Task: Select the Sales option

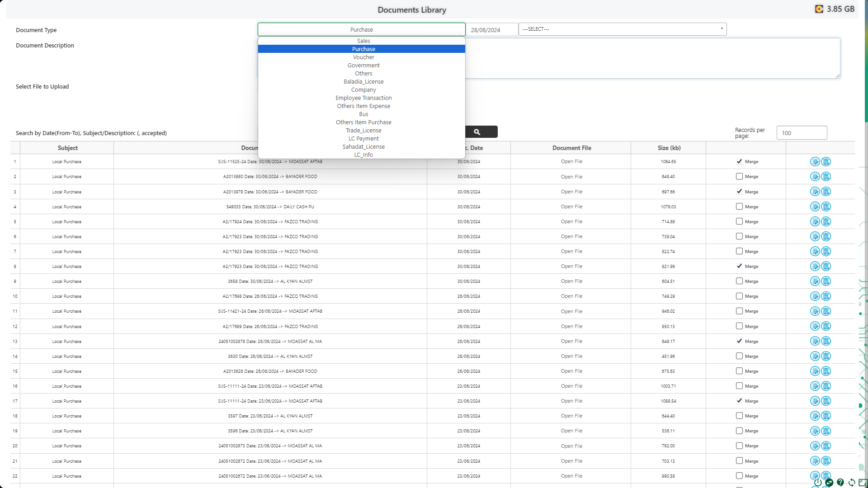Action: (363, 41)
